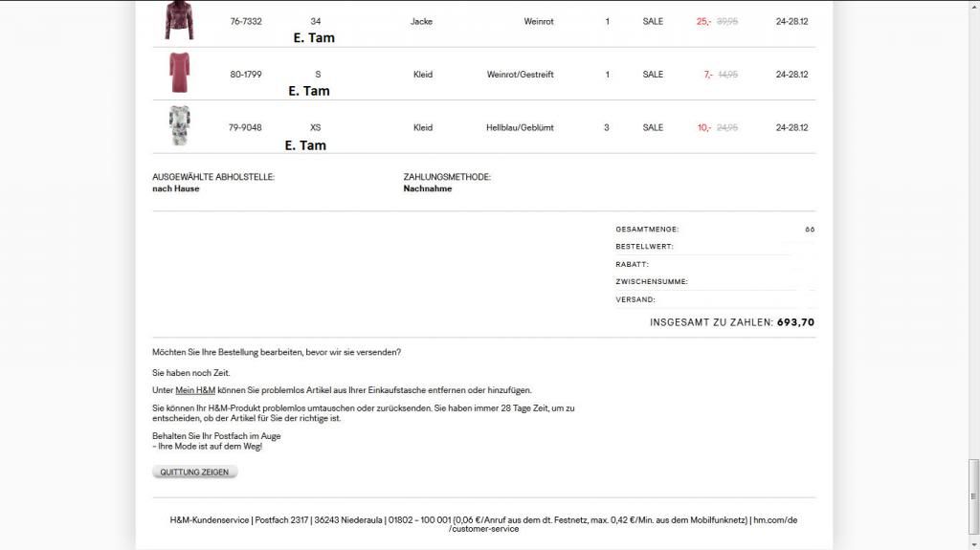Open the Mein H&M link

click(195, 390)
